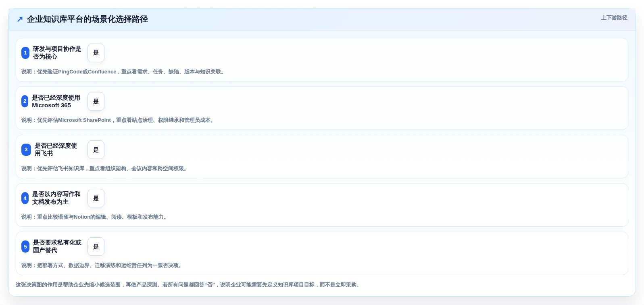Click the footer paragraph starting 这张决策图的作用
This screenshot has width=644, height=305.
189,285
